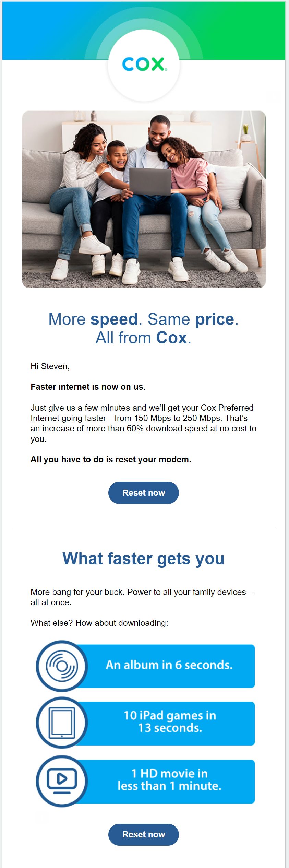
Task: Select the "An album in 6 seconds." banner
Action: tap(169, 666)
